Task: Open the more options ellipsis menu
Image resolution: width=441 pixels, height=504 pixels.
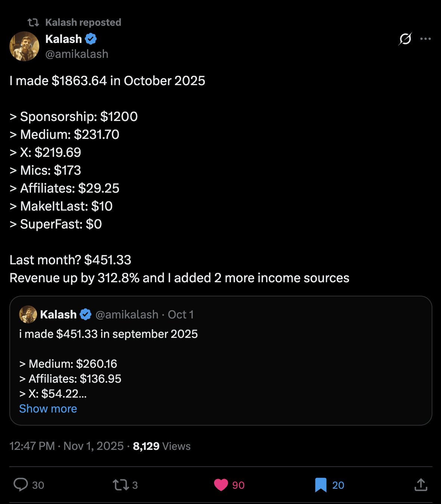Action: pos(426,39)
